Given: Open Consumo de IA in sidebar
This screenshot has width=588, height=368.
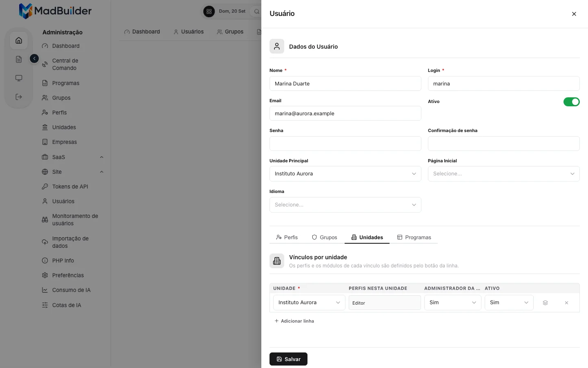Looking at the screenshot, I should [73, 290].
